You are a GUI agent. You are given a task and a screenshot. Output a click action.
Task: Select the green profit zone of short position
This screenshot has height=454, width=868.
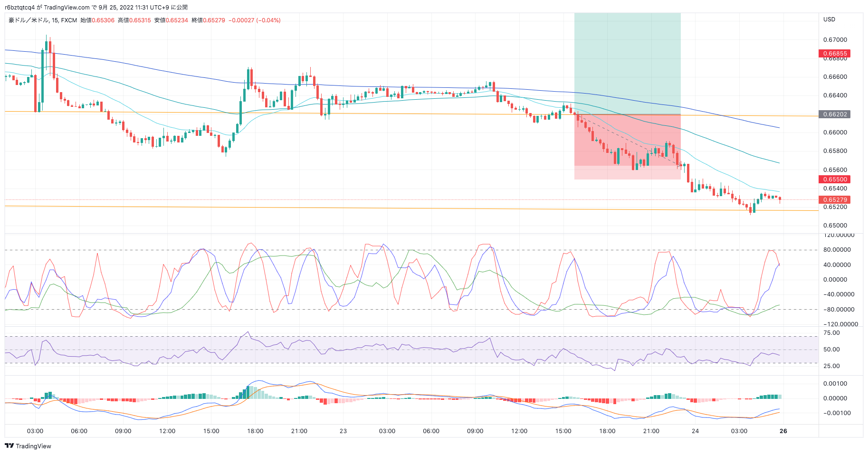click(627, 64)
